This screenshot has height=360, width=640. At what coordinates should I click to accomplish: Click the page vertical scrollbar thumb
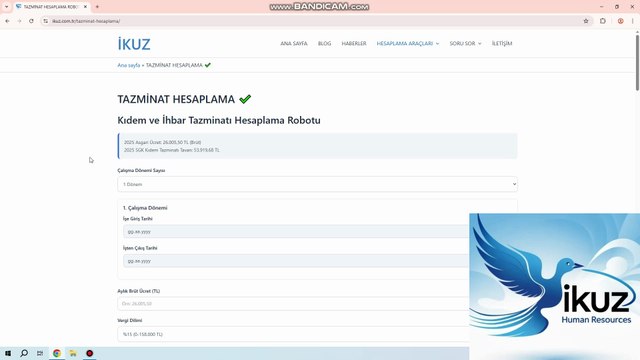pyautogui.click(x=637, y=63)
